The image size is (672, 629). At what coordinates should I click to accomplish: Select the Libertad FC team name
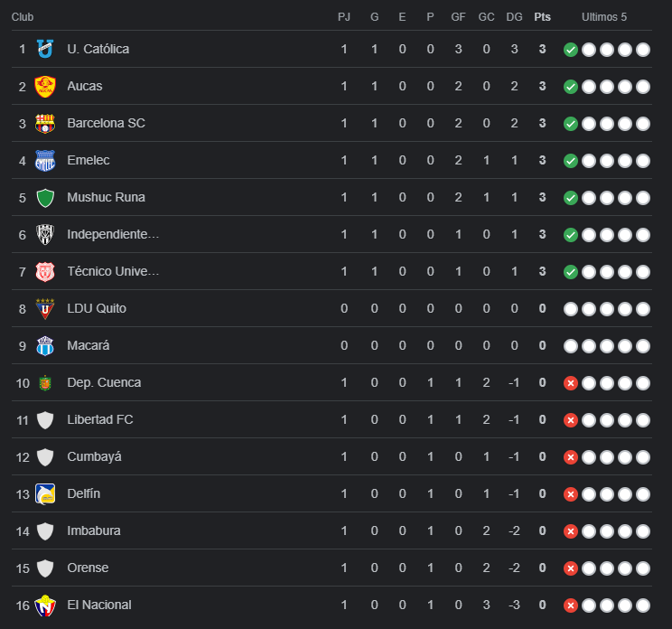pos(100,419)
